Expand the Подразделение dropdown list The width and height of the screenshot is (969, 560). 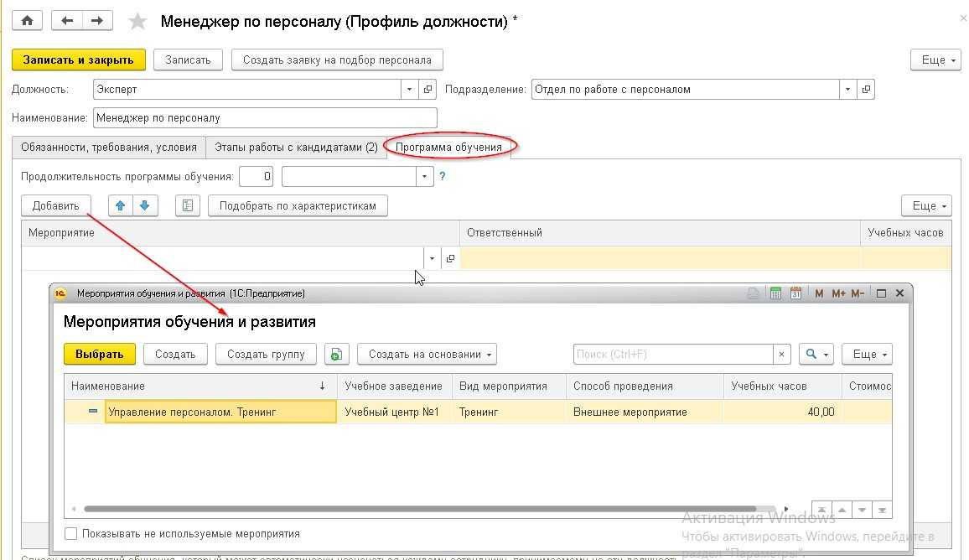pos(847,90)
